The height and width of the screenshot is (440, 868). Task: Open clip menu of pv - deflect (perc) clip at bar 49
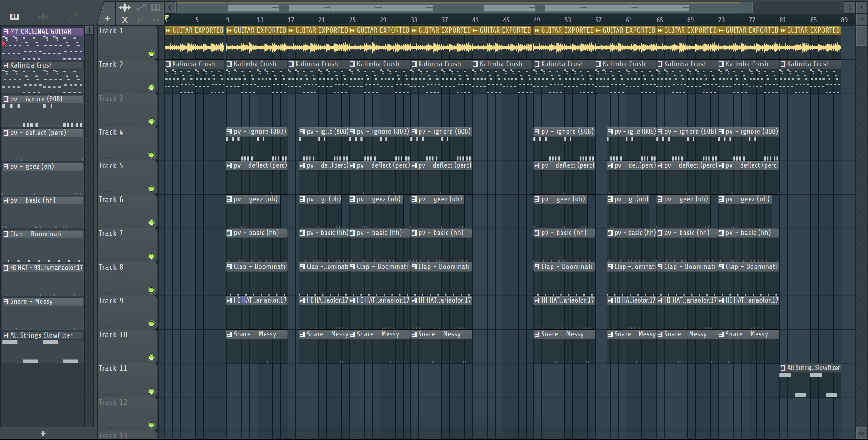point(537,165)
